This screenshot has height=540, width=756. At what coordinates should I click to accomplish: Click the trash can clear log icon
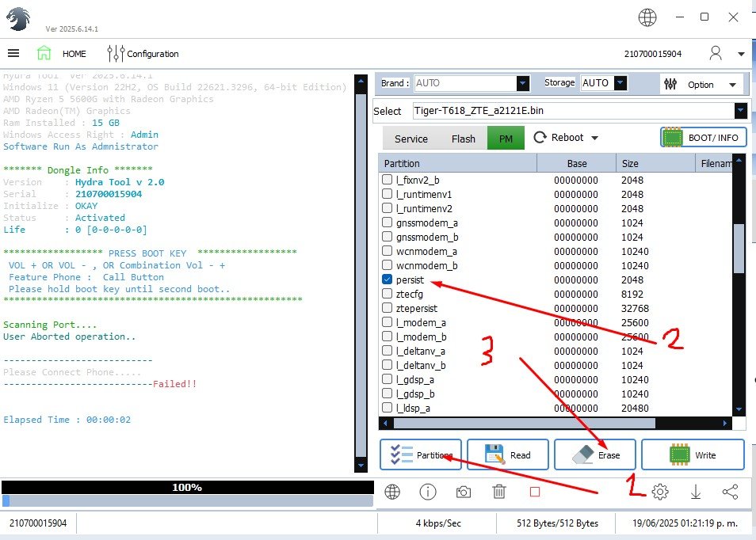[499, 492]
